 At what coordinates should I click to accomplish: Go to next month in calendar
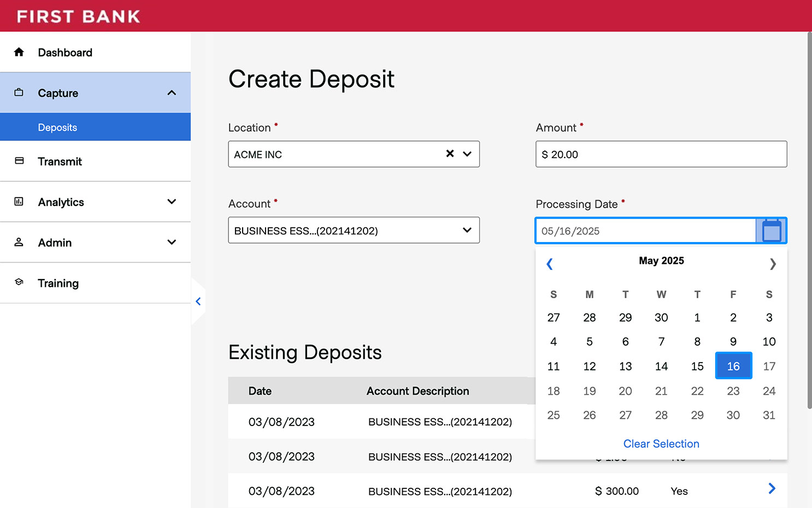click(773, 264)
